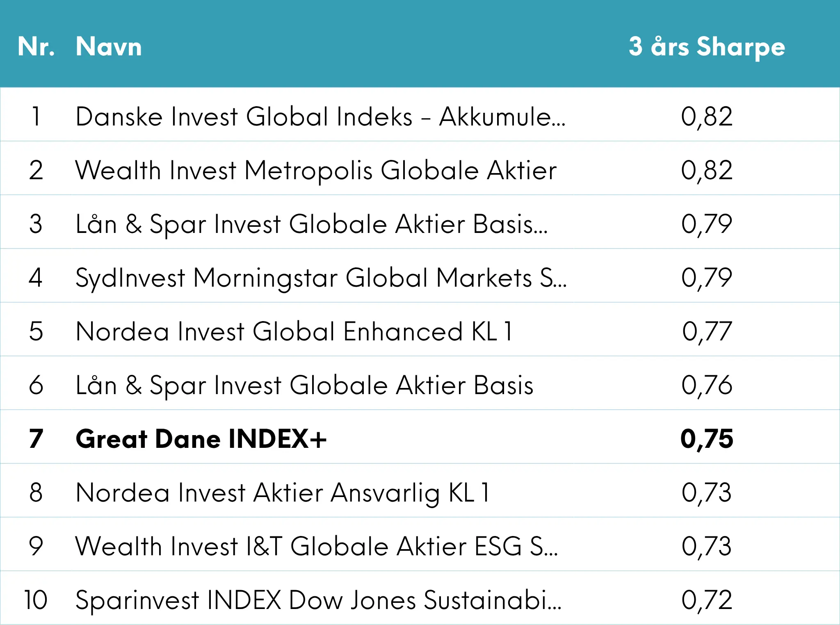Click the Nr. column header
Viewport: 840px width, 625px height.
(36, 46)
